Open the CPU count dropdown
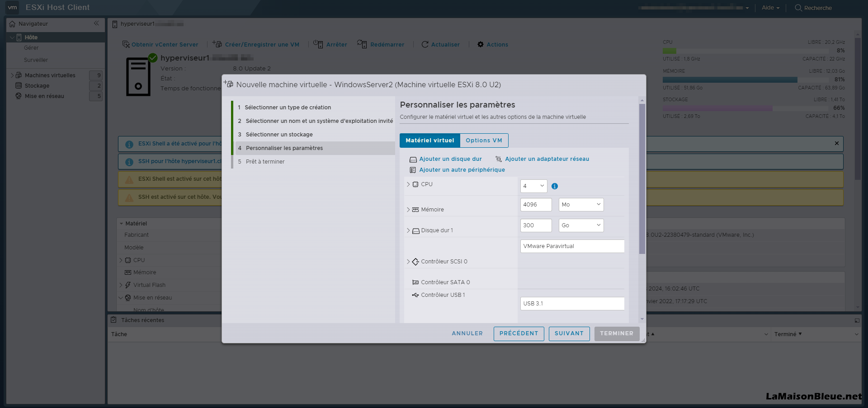 click(x=534, y=186)
